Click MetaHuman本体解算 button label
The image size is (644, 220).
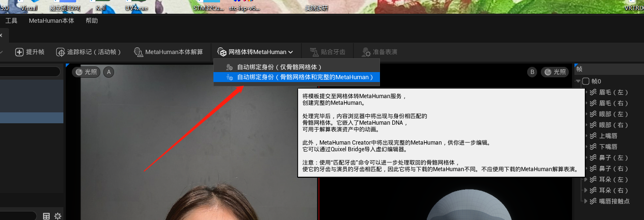tap(174, 52)
